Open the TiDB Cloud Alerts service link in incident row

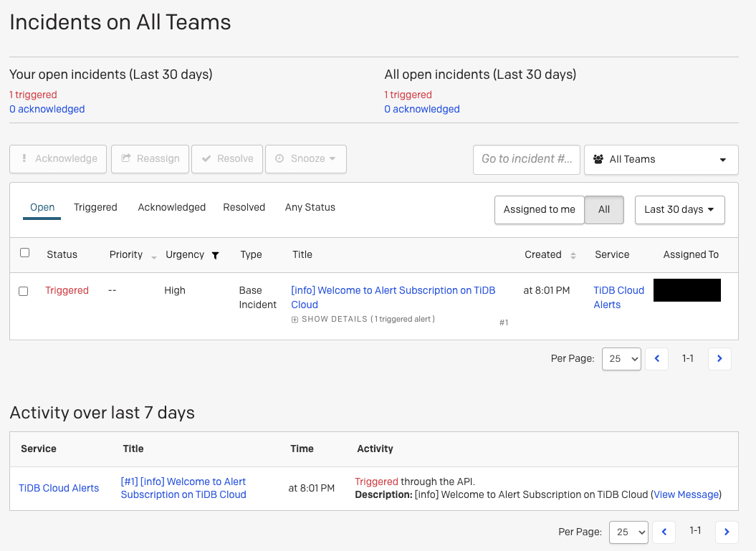click(618, 297)
